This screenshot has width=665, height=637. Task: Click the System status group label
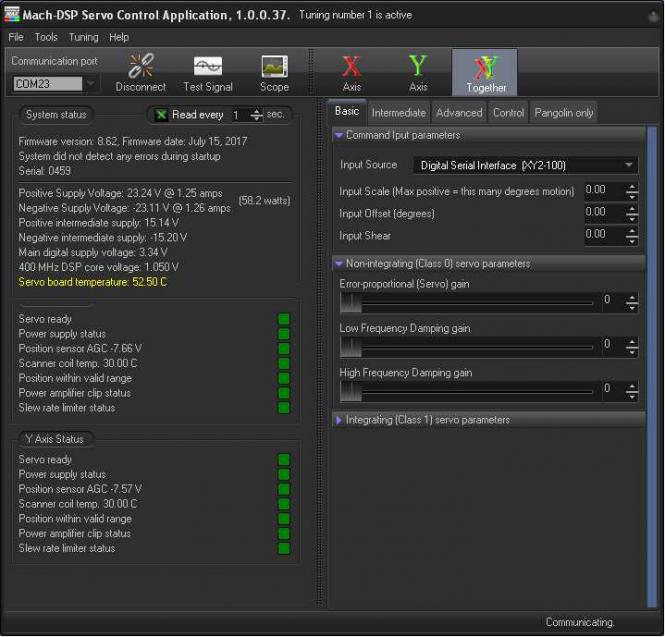click(56, 115)
